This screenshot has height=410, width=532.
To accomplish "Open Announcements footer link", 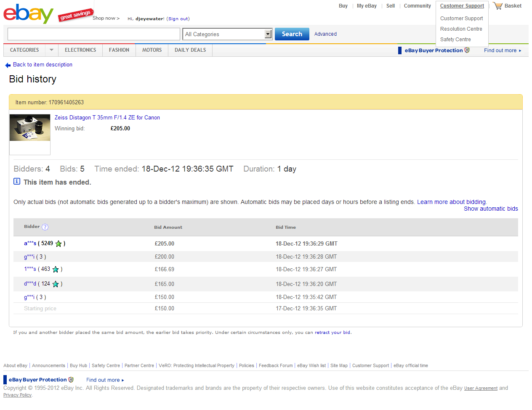I will pos(48,366).
